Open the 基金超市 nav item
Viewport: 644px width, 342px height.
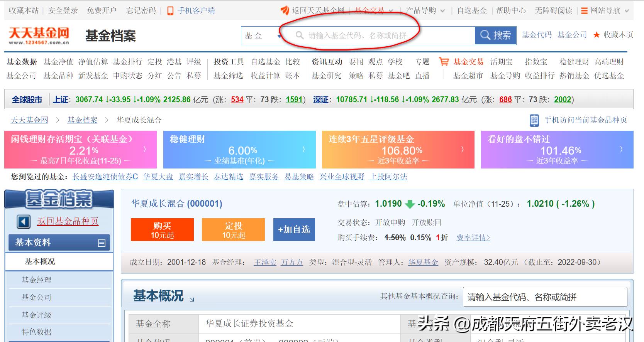pyautogui.click(x=468, y=76)
